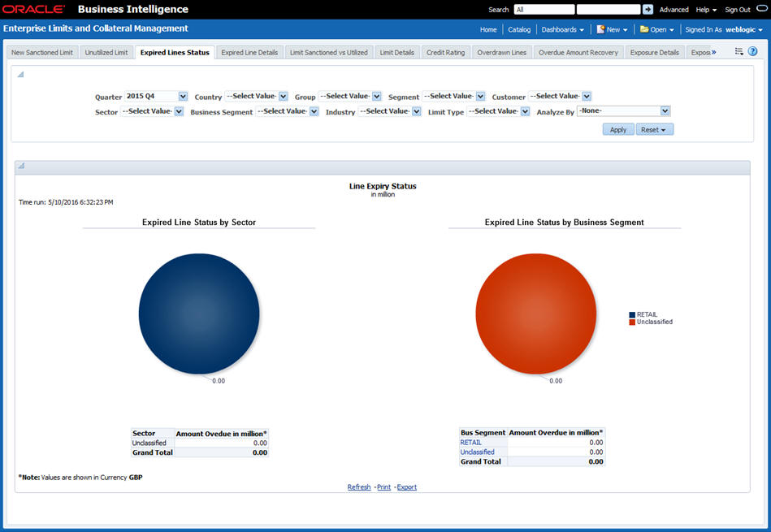Open the Business Segment dropdown
Viewport: 771px width, 532px height.
(x=314, y=111)
